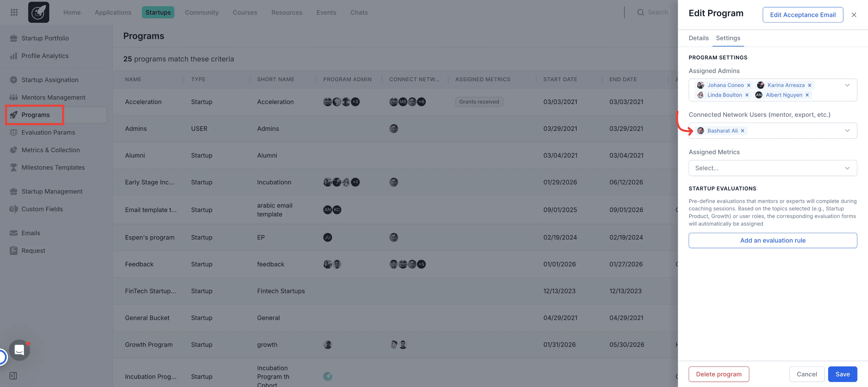
Task: Click Add an evaluation rule button
Action: (772, 241)
